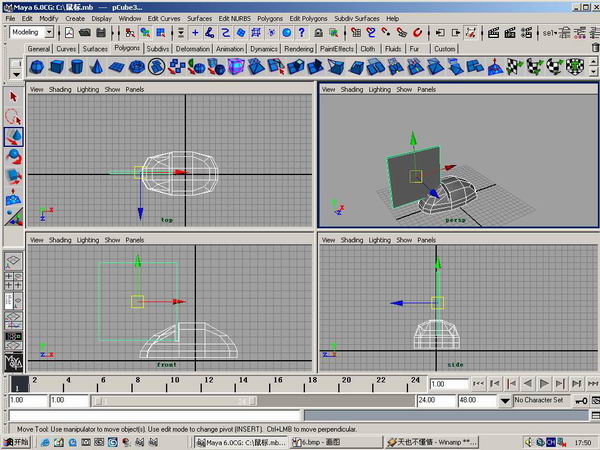600x450 pixels.
Task: Open the Polygons menu
Action: [x=270, y=19]
